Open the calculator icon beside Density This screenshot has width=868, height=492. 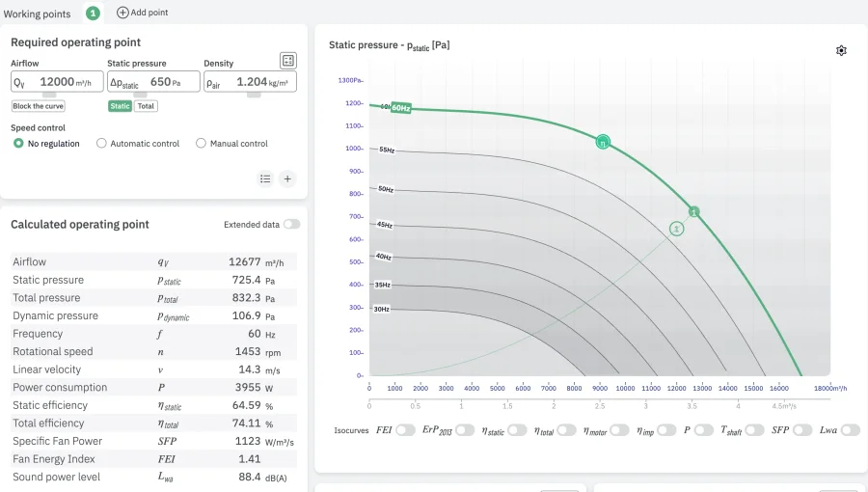tap(287, 61)
